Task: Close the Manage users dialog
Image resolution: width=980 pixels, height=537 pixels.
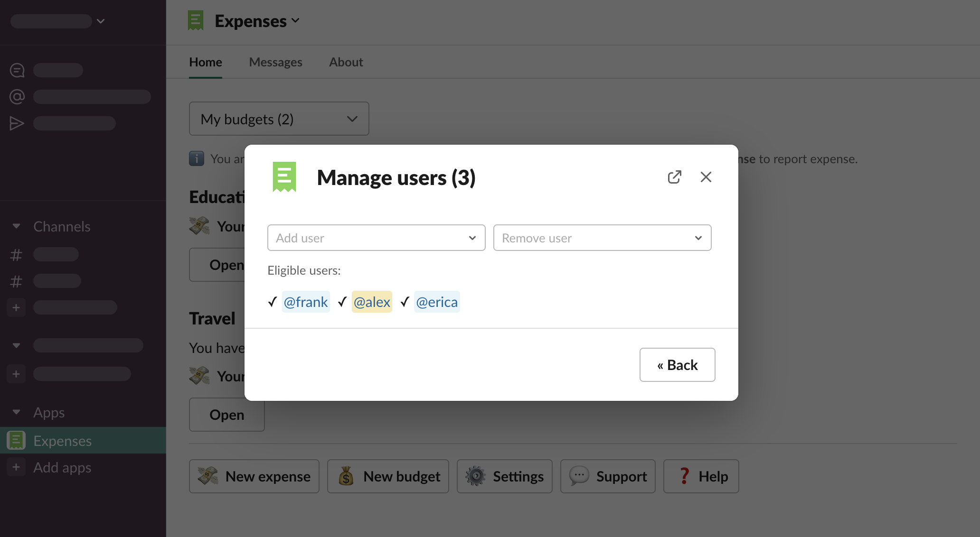Action: (x=706, y=177)
